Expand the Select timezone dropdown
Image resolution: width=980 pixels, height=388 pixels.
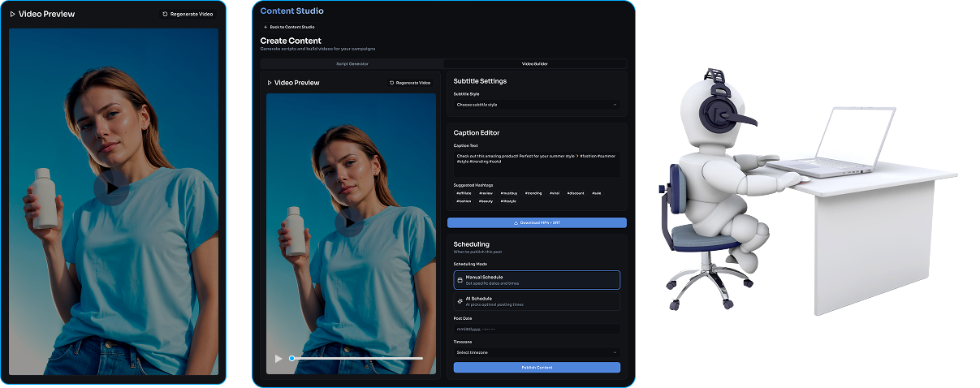[537, 352]
